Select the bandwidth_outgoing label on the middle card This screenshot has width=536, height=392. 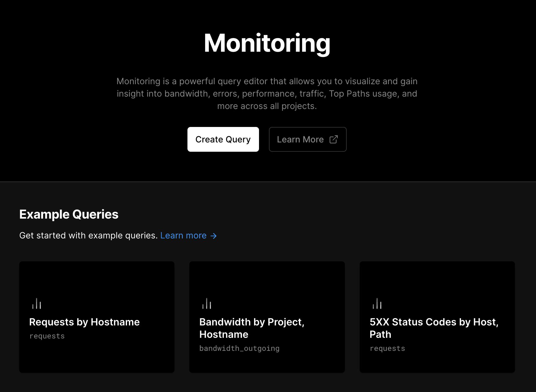239,348
